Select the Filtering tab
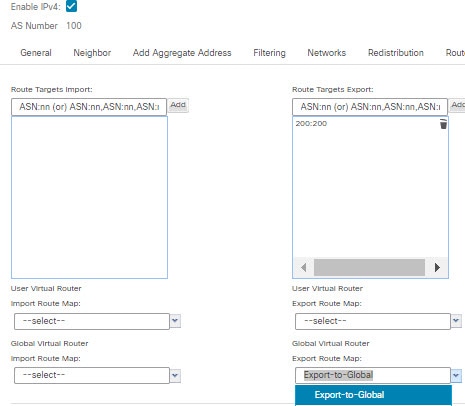 point(269,53)
